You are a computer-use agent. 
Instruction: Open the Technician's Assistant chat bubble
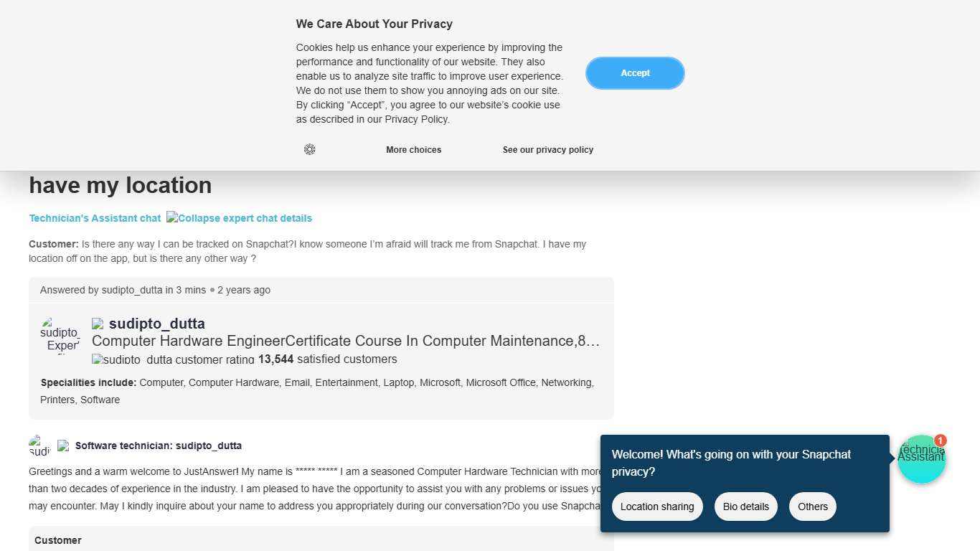921,459
